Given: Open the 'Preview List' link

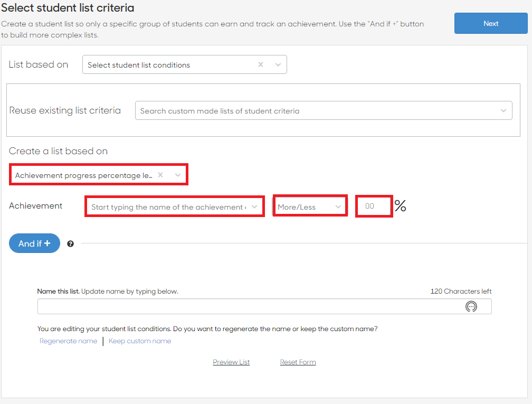Looking at the screenshot, I should pos(231,362).
